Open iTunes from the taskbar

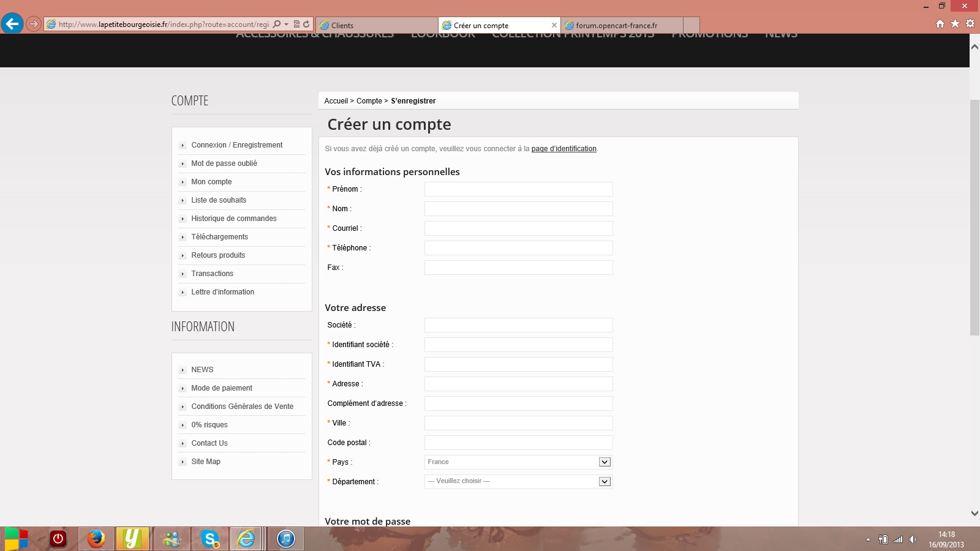tap(286, 539)
